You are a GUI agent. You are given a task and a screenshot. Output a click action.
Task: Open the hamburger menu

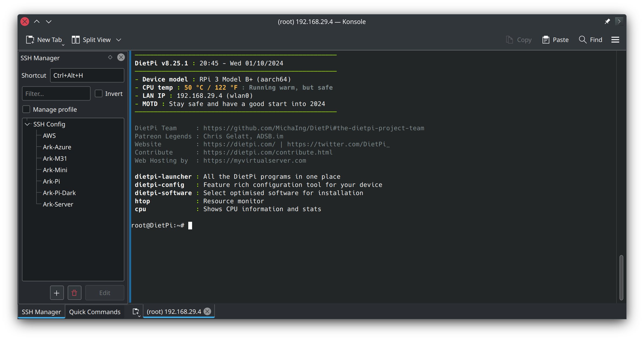pos(615,40)
